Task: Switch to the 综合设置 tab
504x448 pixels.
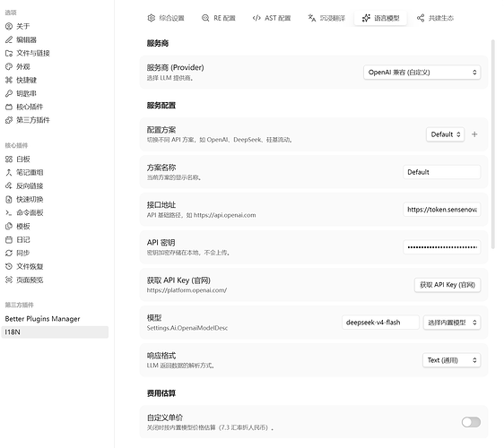Action: pyautogui.click(x=166, y=18)
